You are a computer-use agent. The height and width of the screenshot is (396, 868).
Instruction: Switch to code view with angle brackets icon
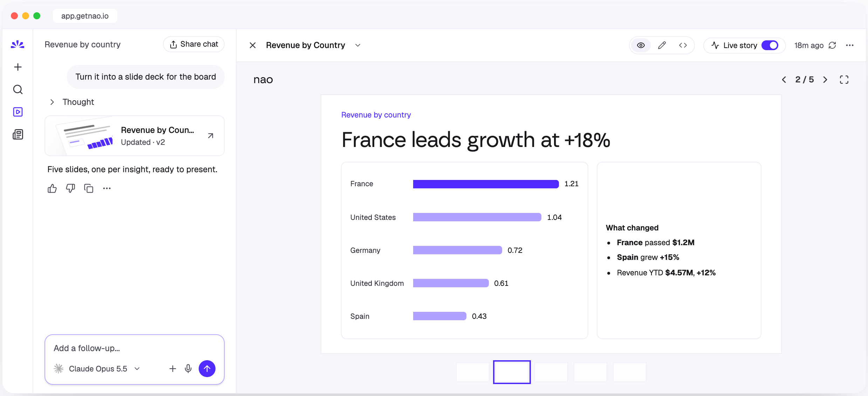tap(683, 45)
